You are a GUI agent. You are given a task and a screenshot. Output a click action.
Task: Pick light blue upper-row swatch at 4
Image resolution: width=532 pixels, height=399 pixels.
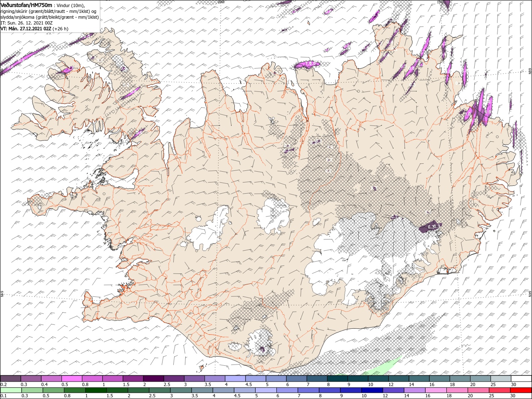click(x=235, y=379)
